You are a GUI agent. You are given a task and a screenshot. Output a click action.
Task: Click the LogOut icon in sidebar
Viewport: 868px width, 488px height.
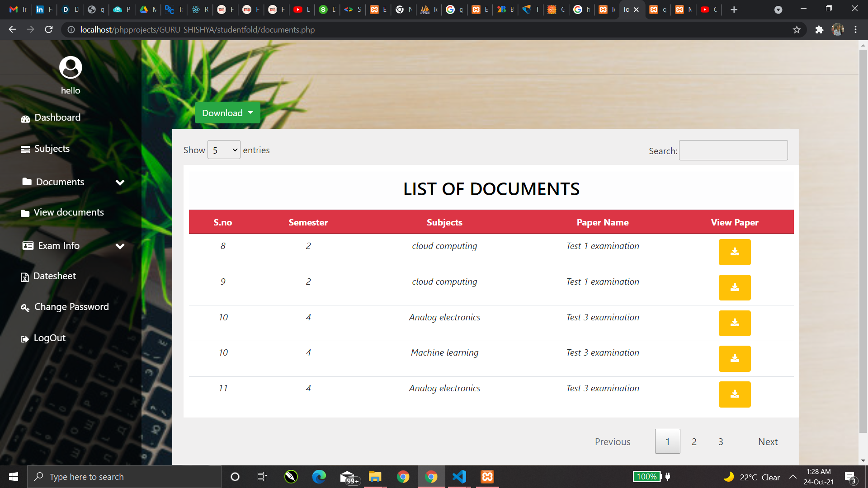click(x=25, y=339)
